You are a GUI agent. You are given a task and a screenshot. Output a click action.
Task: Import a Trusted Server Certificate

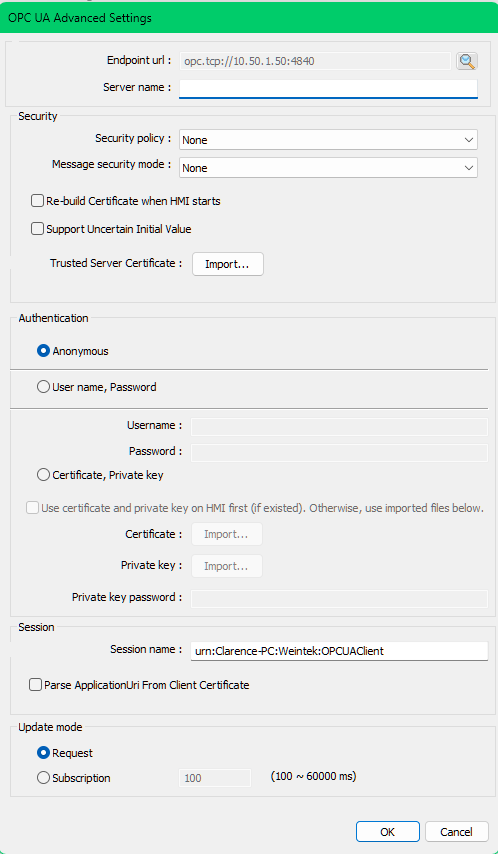tap(228, 264)
